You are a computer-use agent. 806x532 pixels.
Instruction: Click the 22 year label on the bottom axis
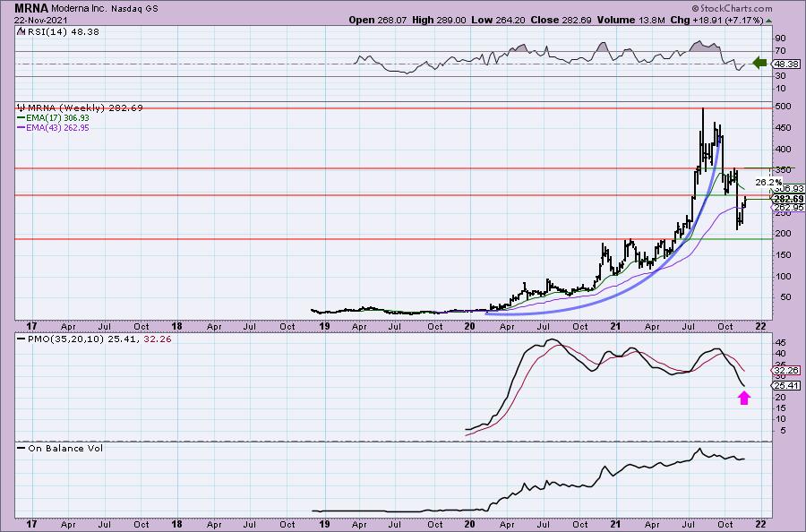(761, 524)
